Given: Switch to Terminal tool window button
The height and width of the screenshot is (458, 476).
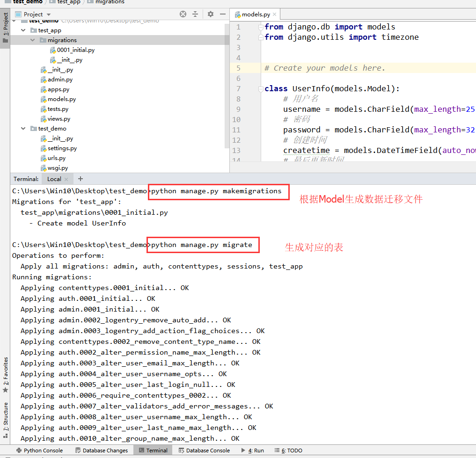Looking at the screenshot, I should pos(153,451).
